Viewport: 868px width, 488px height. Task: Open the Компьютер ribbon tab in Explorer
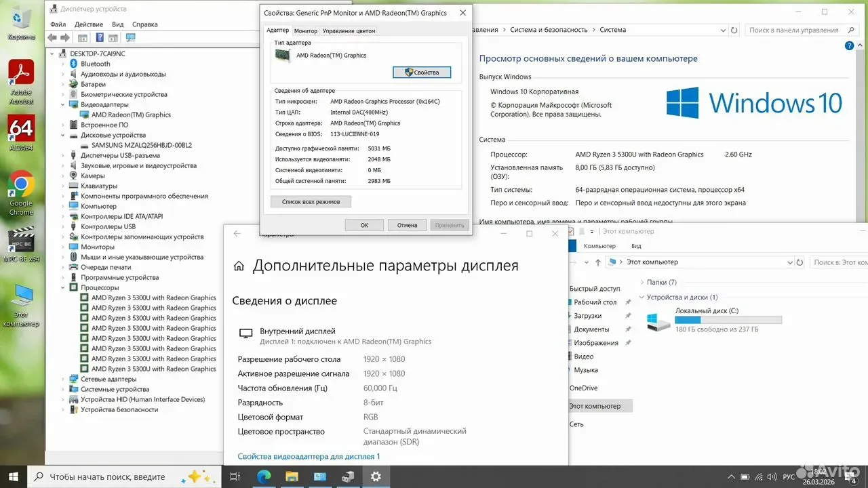click(x=599, y=246)
